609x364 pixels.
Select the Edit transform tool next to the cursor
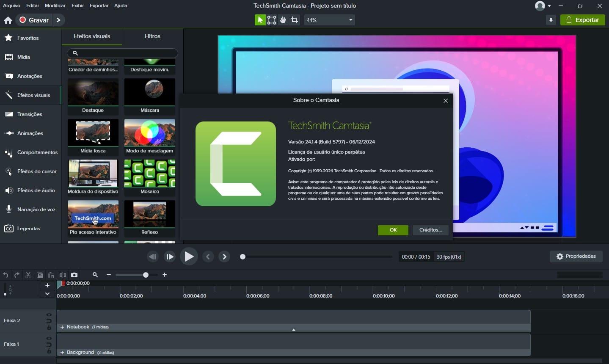click(x=271, y=20)
